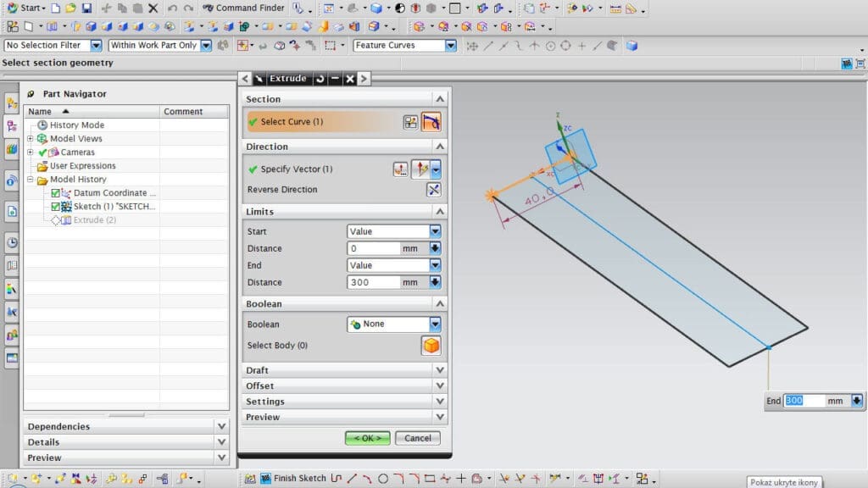Open the Command Finder
This screenshot has width=868, height=488.
tap(243, 8)
